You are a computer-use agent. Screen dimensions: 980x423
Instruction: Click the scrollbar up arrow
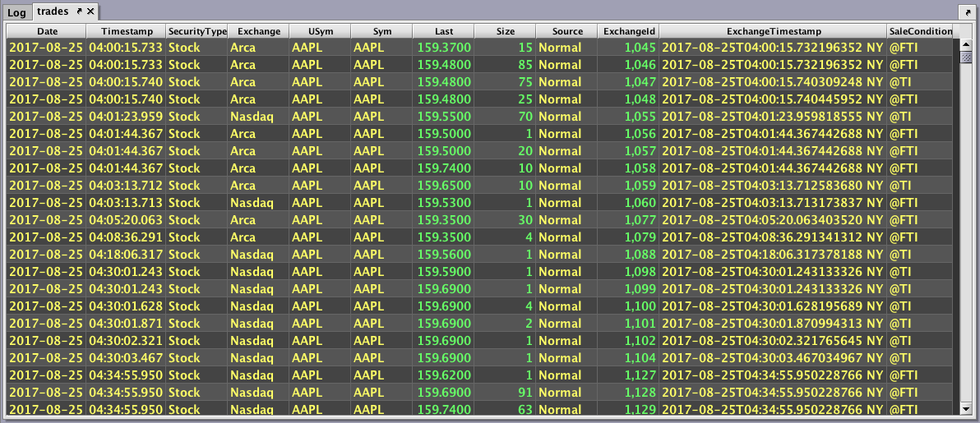965,44
